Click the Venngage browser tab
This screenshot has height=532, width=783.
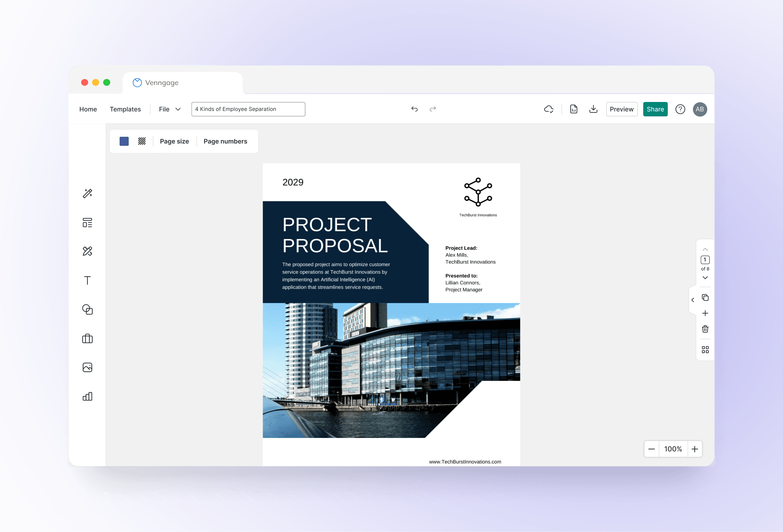point(183,83)
